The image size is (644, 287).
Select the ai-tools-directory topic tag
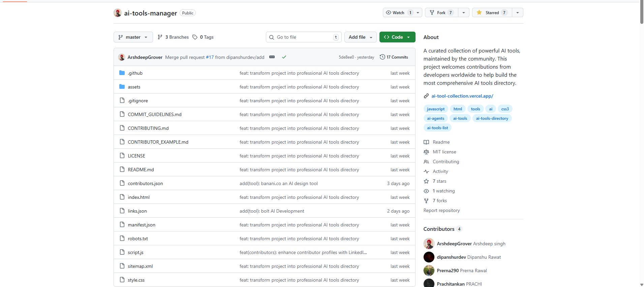click(x=492, y=118)
